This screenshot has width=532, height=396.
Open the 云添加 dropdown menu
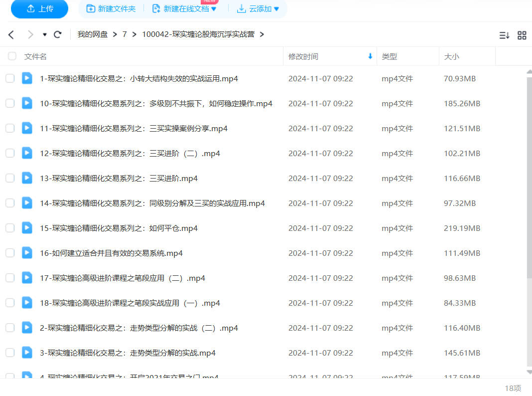[258, 9]
